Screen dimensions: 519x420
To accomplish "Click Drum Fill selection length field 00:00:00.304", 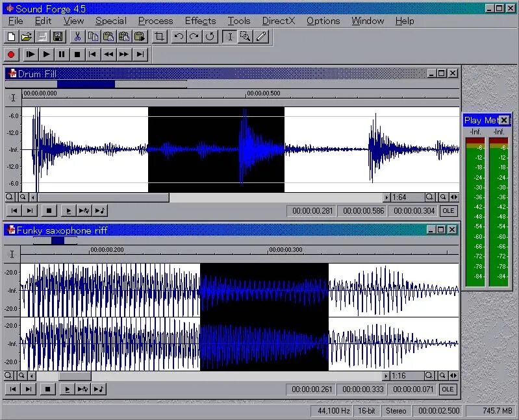I will 414,211.
